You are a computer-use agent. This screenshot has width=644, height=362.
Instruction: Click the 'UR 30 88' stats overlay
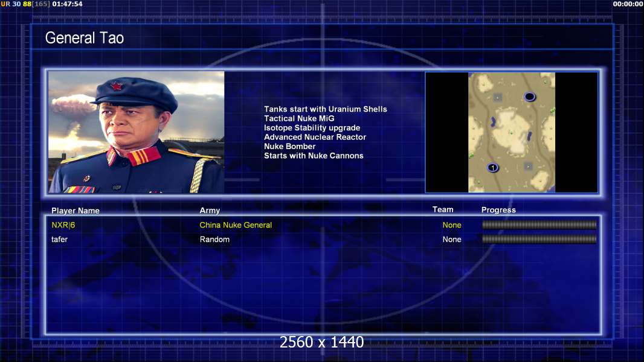click(x=16, y=4)
